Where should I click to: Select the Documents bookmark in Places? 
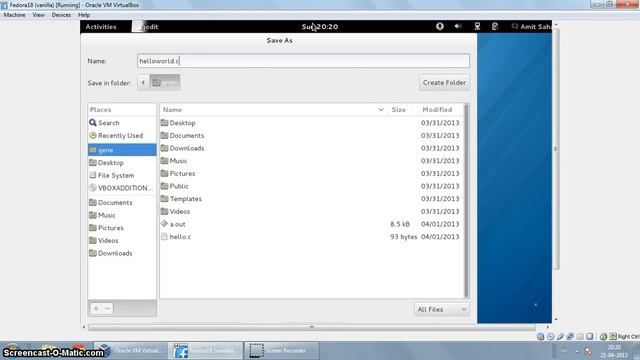[x=122, y=202]
